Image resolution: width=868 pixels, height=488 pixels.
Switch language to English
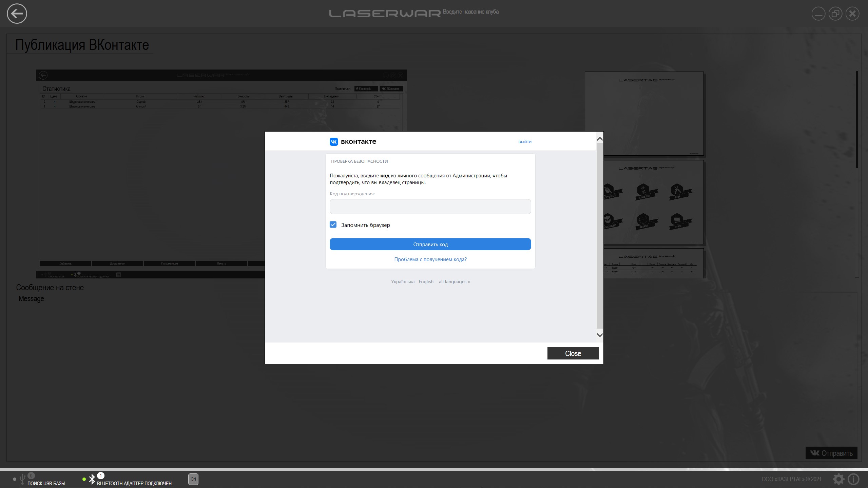(x=426, y=281)
